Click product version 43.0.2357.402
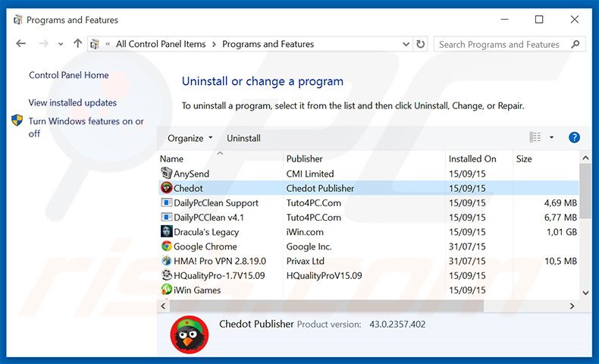The height and width of the screenshot is (364, 599). click(x=397, y=325)
